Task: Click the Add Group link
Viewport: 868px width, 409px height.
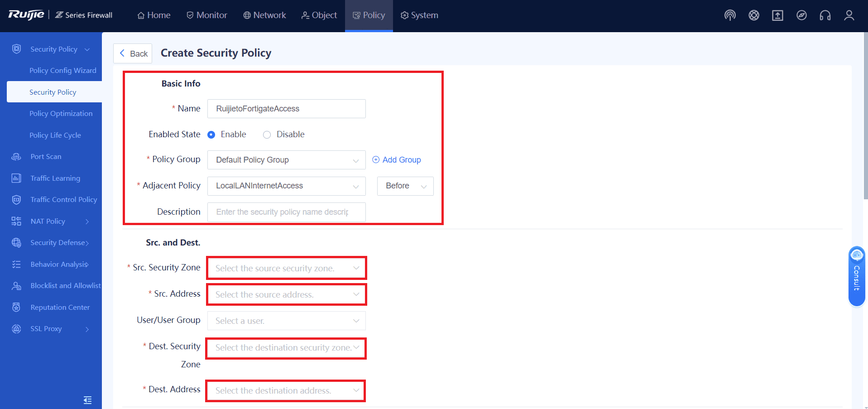Action: pos(397,160)
